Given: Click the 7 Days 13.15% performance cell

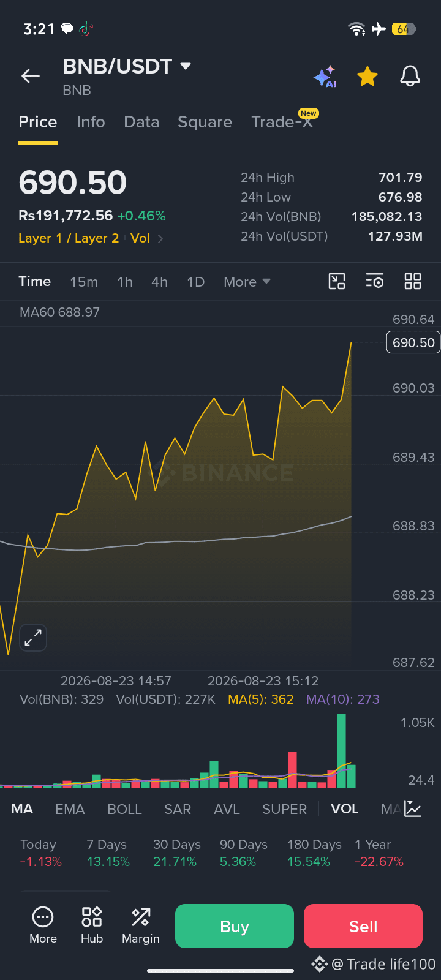Looking at the screenshot, I should pos(108,853).
